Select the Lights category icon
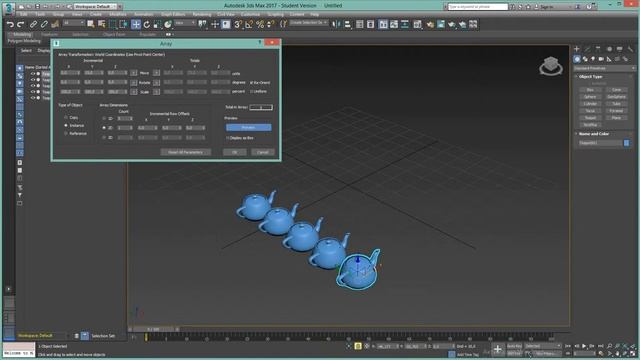 pos(593,59)
